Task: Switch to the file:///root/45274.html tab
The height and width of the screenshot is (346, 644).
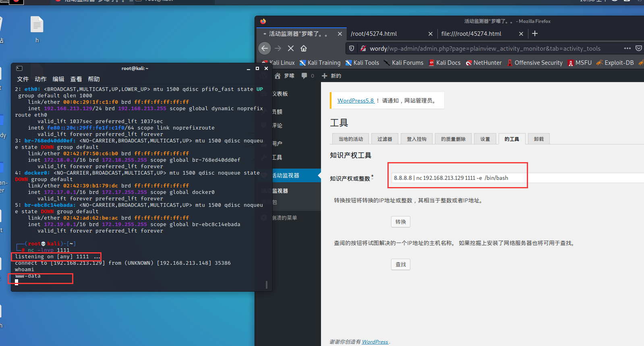Action: 482,34
